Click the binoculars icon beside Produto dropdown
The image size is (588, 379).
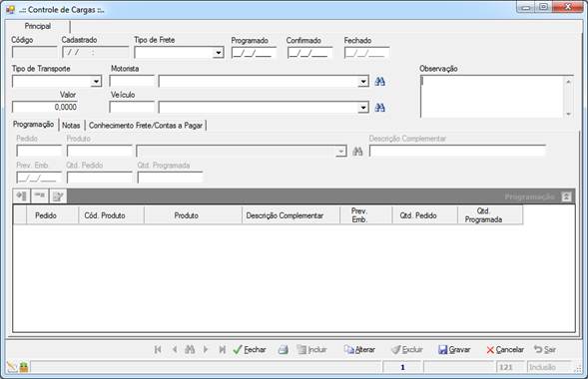(x=357, y=152)
